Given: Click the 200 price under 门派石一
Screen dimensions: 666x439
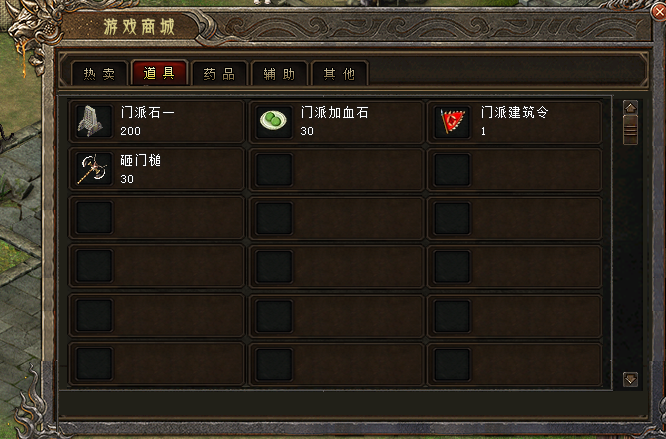Looking at the screenshot, I should tap(130, 131).
